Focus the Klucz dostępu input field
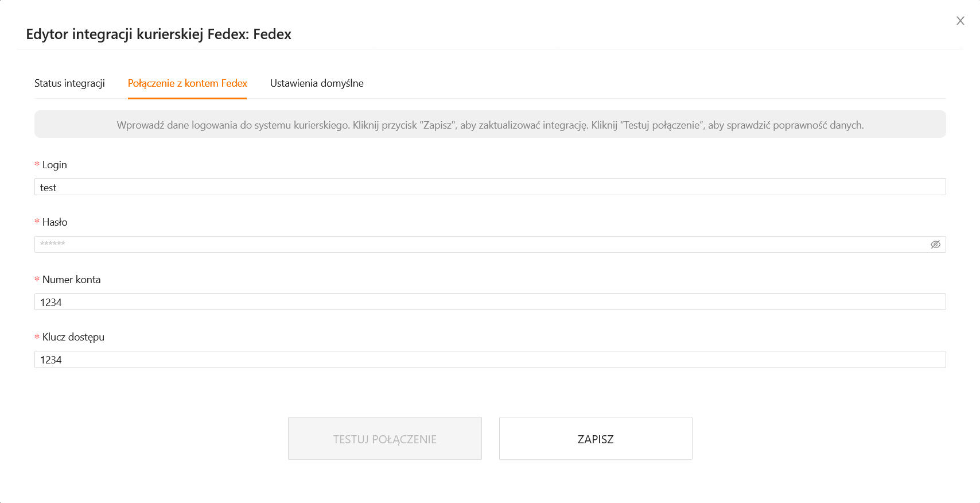The image size is (980, 503). click(x=489, y=359)
